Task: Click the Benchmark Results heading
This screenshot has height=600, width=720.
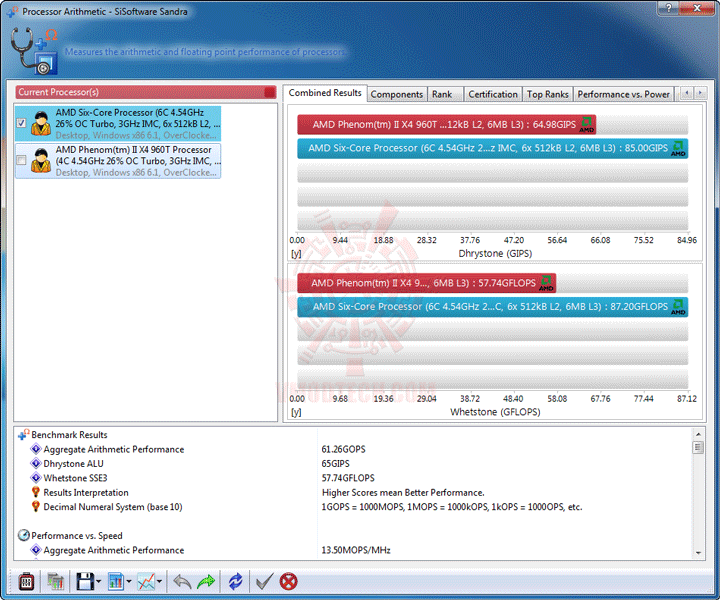Action: click(69, 434)
